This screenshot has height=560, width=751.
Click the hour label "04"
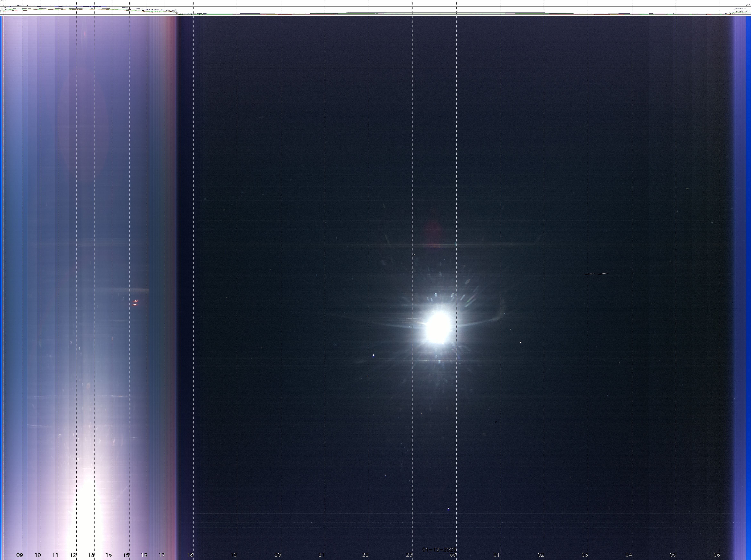pos(629,555)
